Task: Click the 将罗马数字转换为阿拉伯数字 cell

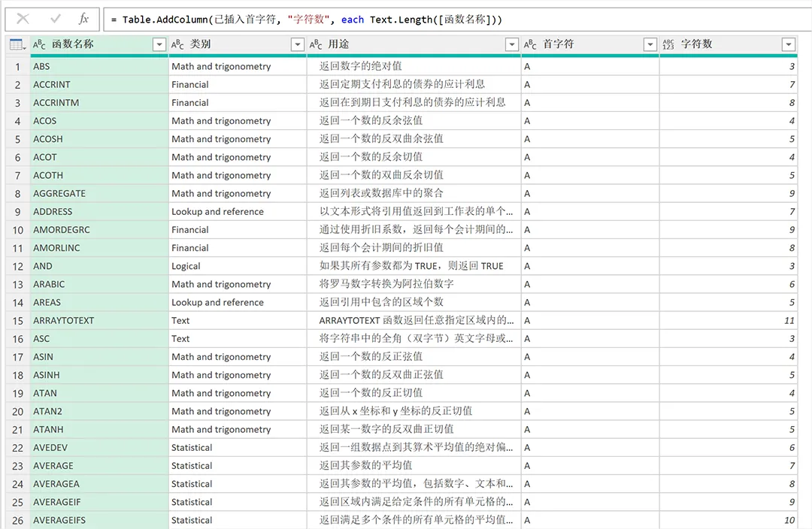Action: pyautogui.click(x=414, y=284)
